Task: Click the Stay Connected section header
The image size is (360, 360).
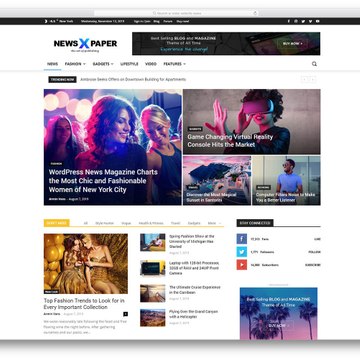Action: [255, 223]
